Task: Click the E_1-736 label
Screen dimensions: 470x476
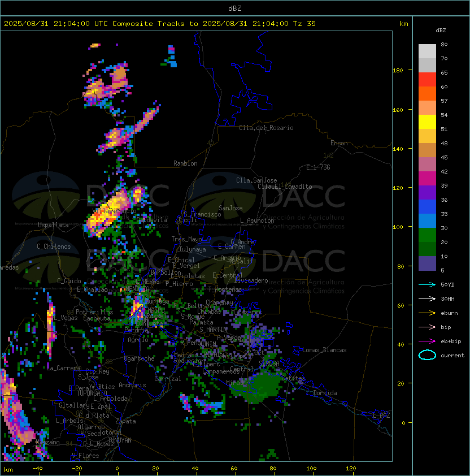Action: coord(318,167)
